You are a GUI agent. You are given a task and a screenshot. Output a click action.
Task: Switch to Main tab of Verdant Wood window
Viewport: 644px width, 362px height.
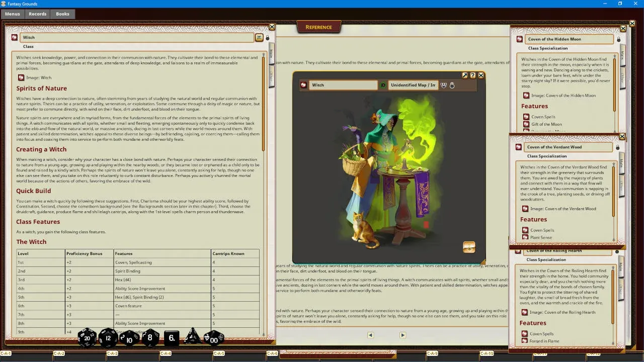coord(621,163)
